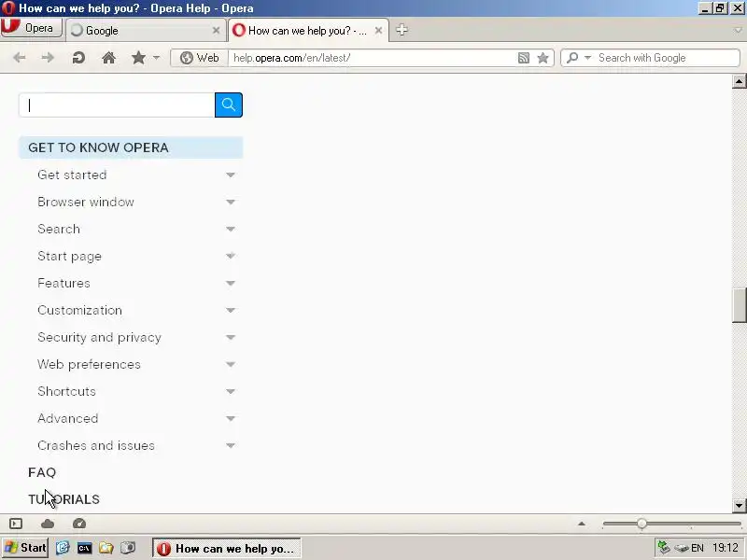The width and height of the screenshot is (747, 560).
Task: Open Opera Link cloud sync icon
Action: tap(48, 524)
